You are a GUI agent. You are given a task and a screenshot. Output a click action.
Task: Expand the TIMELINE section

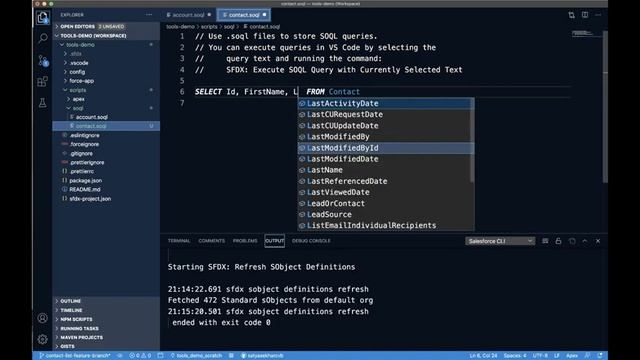pyautogui.click(x=106, y=310)
